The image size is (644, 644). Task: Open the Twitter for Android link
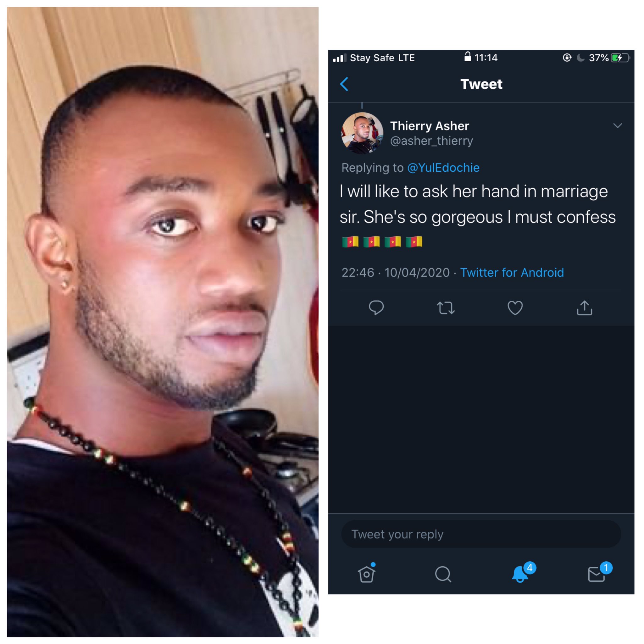pos(512,273)
